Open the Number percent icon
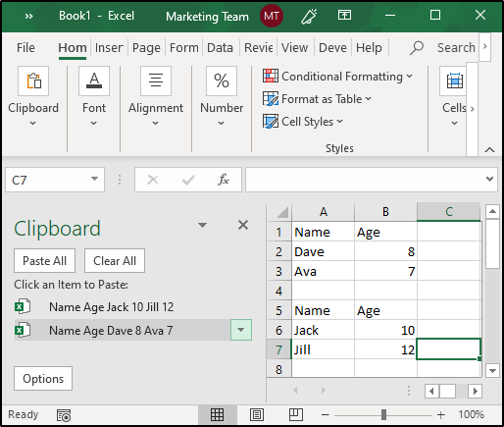The width and height of the screenshot is (504, 427). click(x=222, y=81)
